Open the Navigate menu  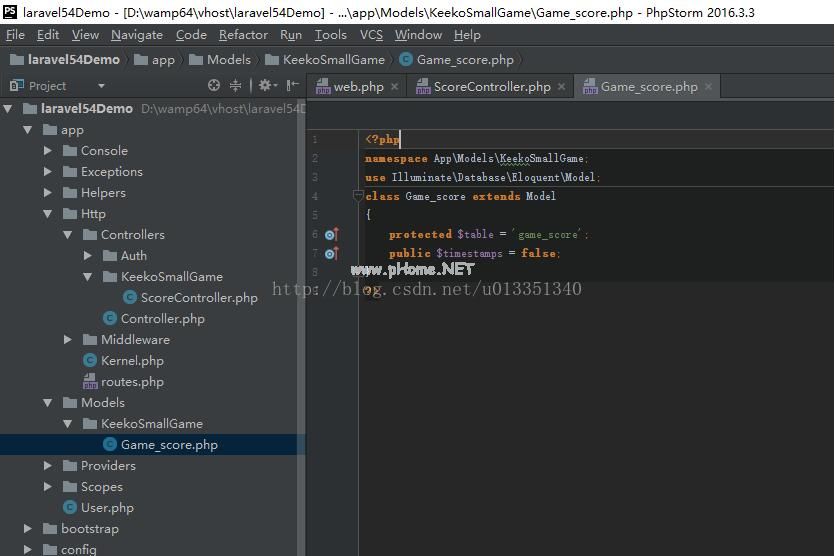click(137, 35)
